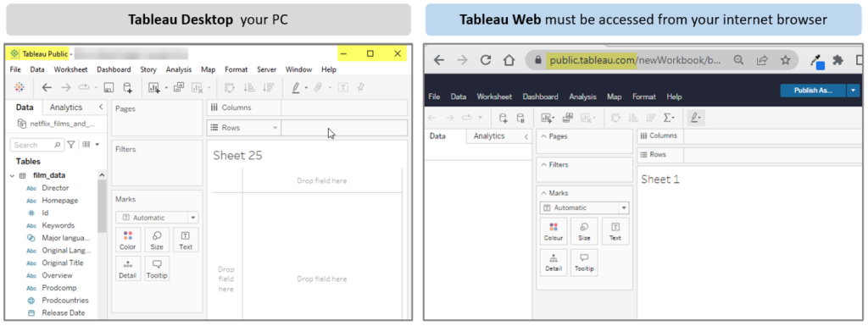Click the Save icon in Tableau Desktop toolbar
Image resolution: width=868 pixels, height=326 pixels.
tap(109, 87)
